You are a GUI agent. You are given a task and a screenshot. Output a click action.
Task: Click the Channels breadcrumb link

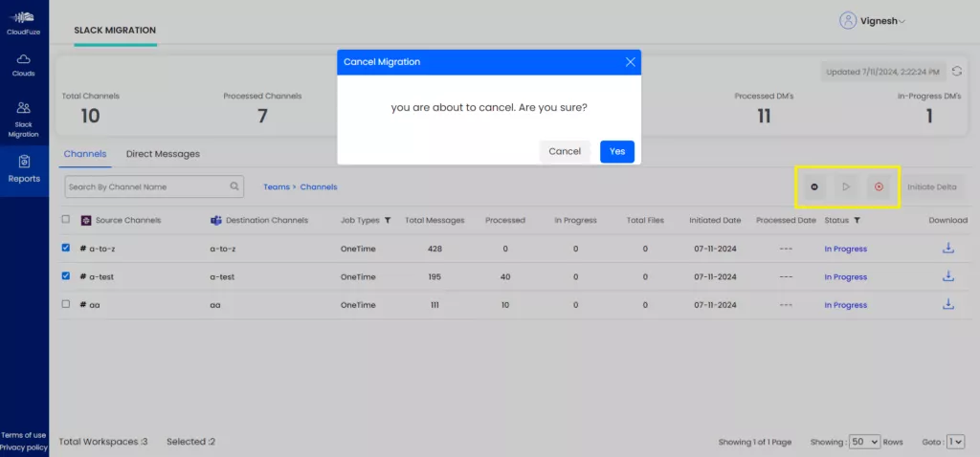coord(319,186)
